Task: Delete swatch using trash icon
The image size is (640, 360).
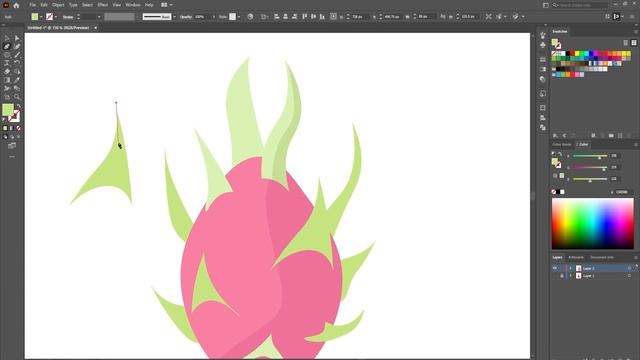Action: click(629, 136)
